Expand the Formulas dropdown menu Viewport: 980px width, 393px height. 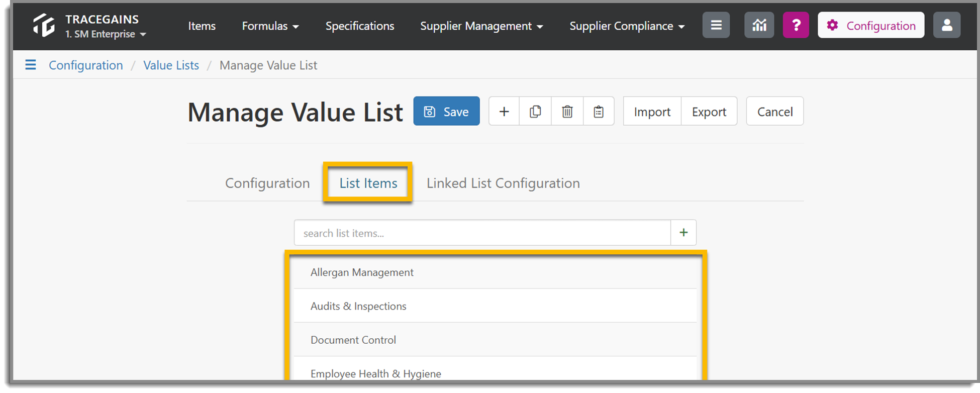[270, 26]
